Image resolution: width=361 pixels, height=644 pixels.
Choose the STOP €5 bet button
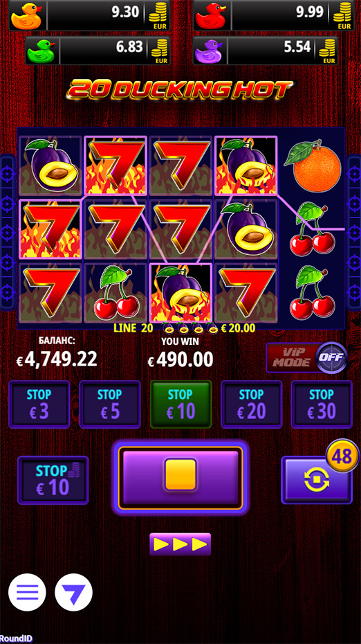coord(110,404)
